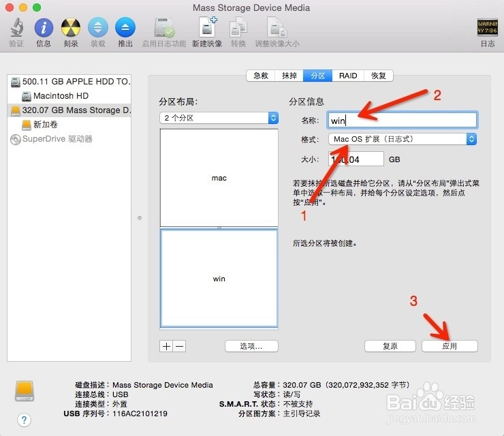Click the minus button to remove partition

pyautogui.click(x=179, y=346)
